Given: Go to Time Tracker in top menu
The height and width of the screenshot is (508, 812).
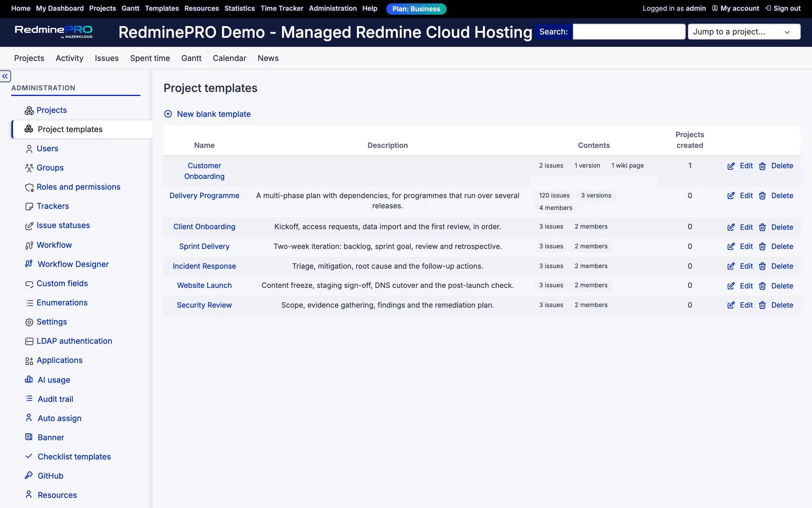Looking at the screenshot, I should (282, 8).
